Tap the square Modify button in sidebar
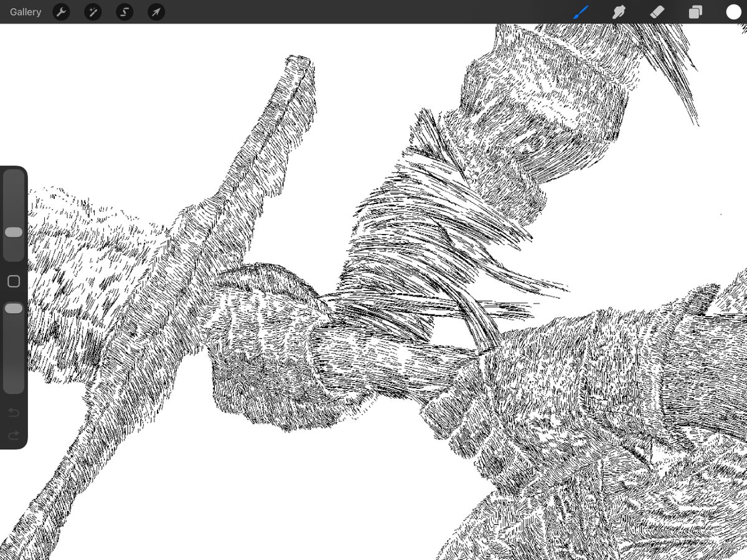Screen dimensions: 747x560 14,281
